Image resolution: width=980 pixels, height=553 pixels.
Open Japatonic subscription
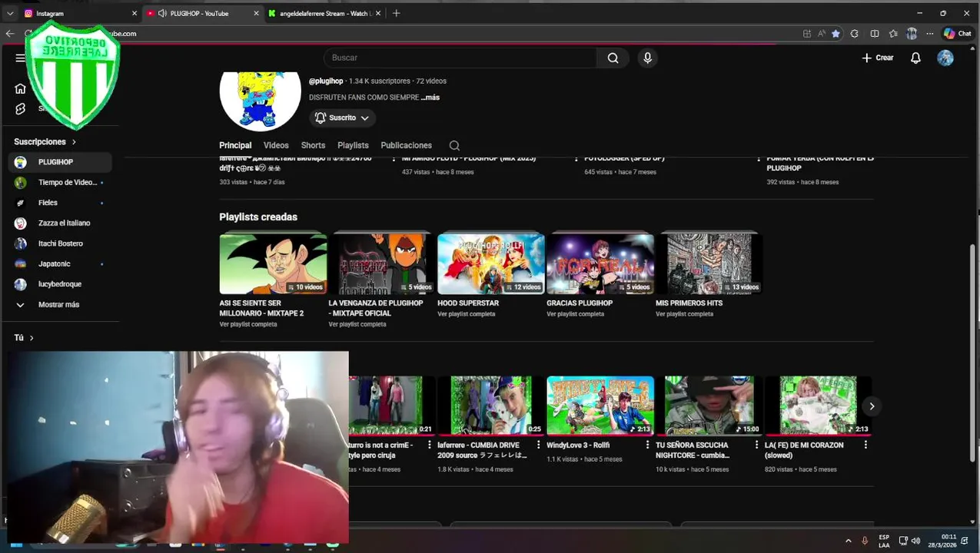tap(60, 263)
